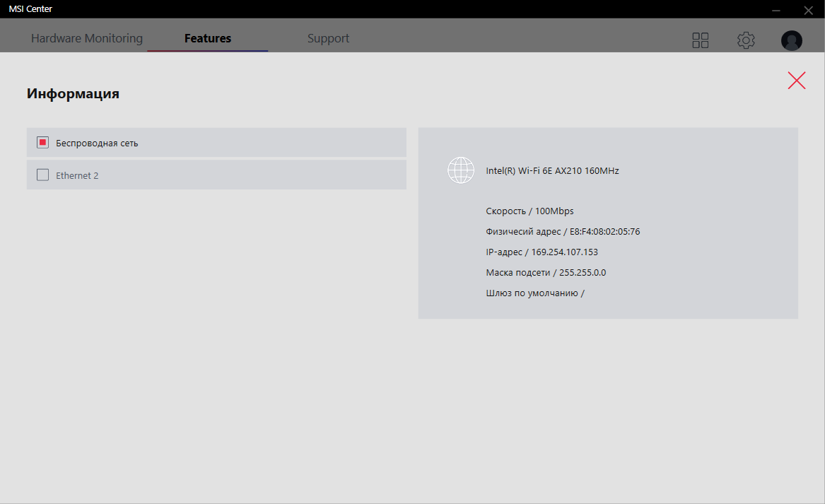
Task: Click the Информация heading
Action: [x=73, y=93]
